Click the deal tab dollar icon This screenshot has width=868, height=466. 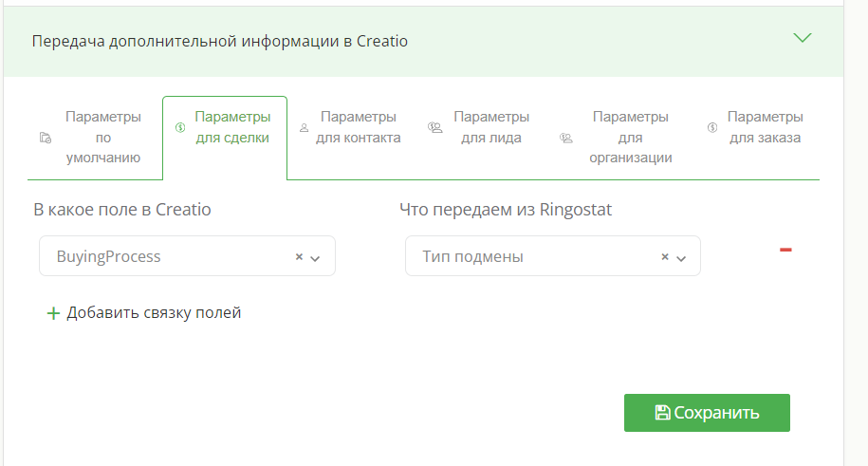[180, 127]
